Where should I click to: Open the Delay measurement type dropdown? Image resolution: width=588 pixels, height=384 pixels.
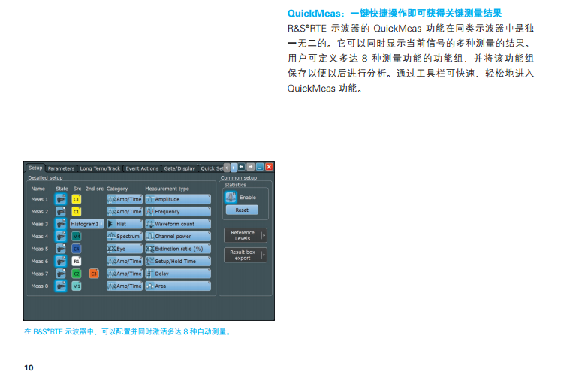(x=178, y=274)
